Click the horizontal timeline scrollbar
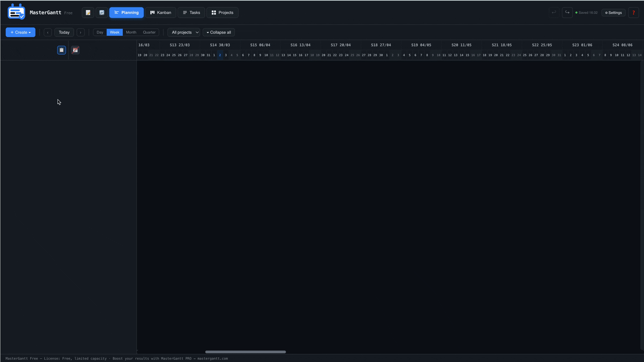 246,352
